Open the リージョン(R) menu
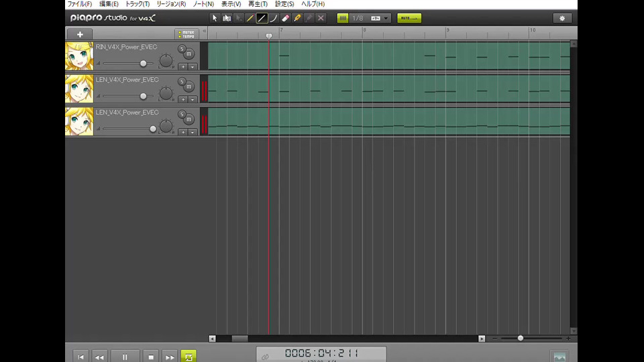This screenshot has height=362, width=644. pyautogui.click(x=171, y=4)
